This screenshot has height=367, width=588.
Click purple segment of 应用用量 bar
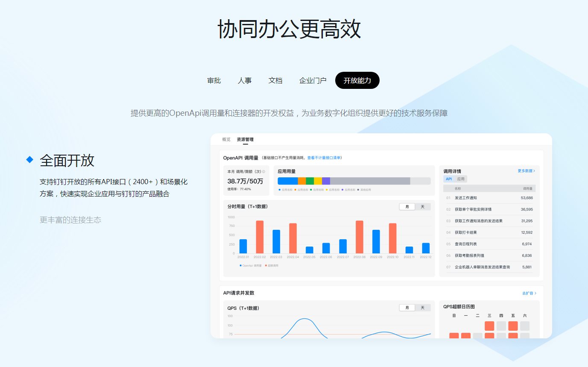click(x=326, y=181)
